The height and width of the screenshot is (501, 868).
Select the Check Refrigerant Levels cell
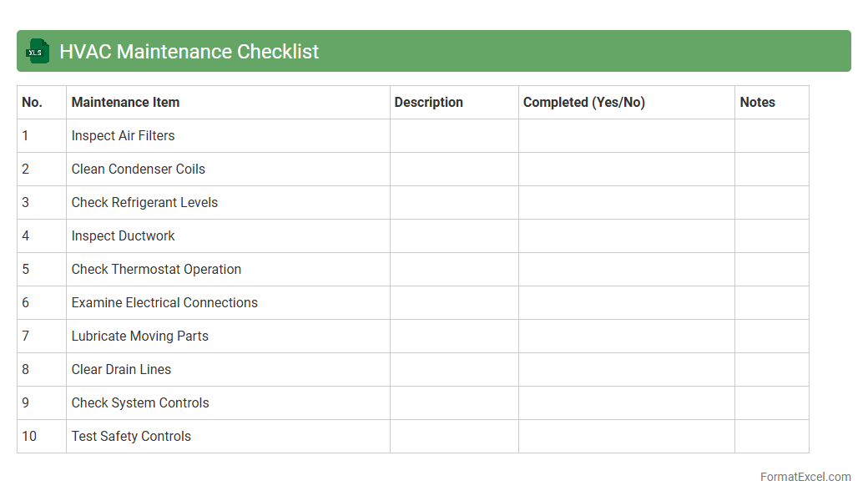[144, 202]
